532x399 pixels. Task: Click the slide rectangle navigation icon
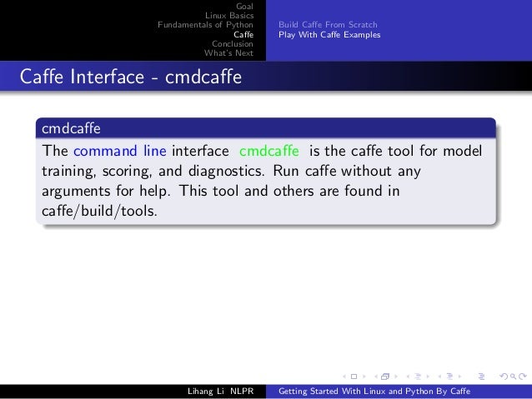pos(354,377)
